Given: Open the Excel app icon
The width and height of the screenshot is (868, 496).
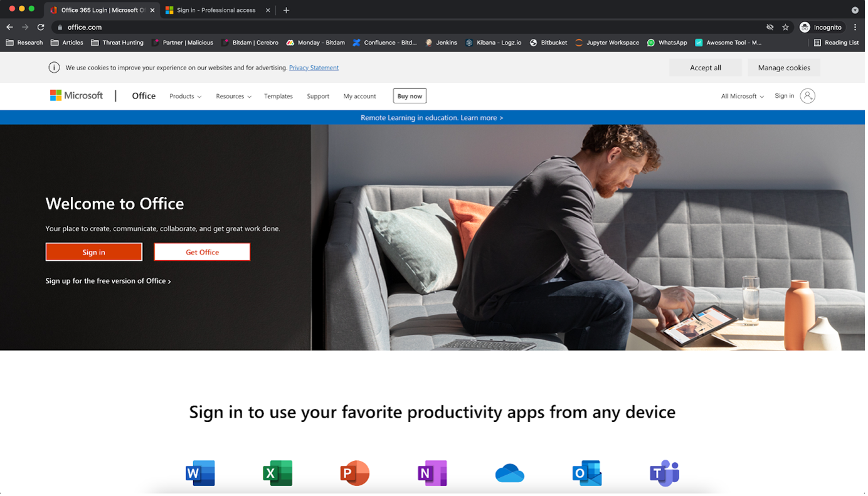Looking at the screenshot, I should [278, 474].
